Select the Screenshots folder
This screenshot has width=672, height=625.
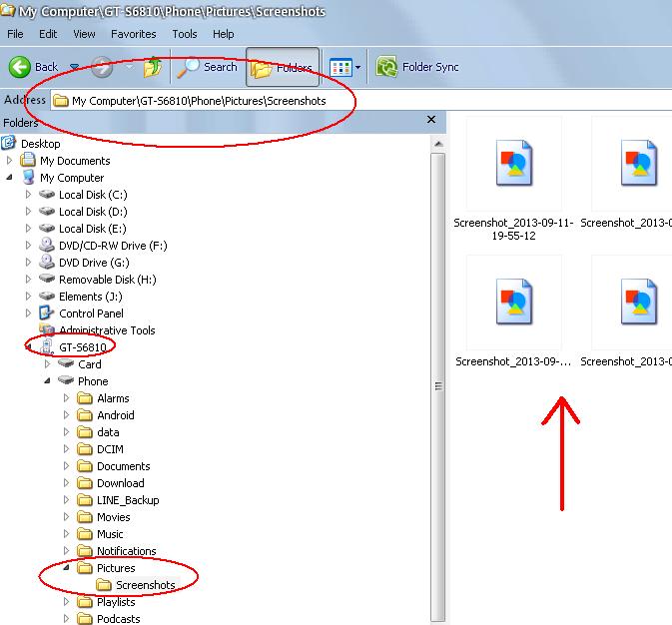pos(146,585)
